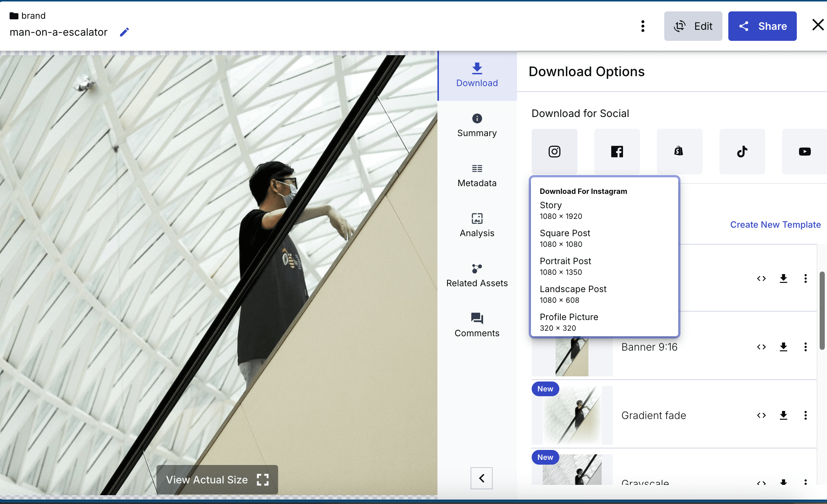Copy embed code for Gradient fade
Image resolution: width=827 pixels, height=504 pixels.
[761, 415]
